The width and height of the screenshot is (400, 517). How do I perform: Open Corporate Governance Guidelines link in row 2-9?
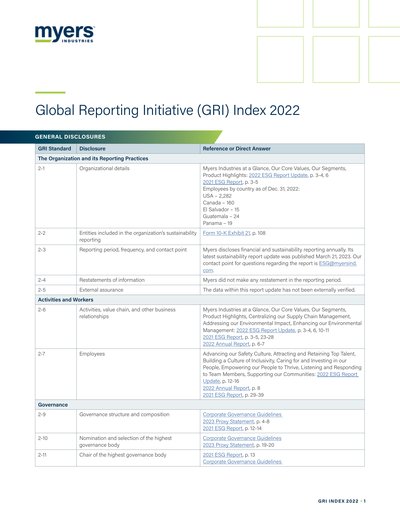coord(242,415)
